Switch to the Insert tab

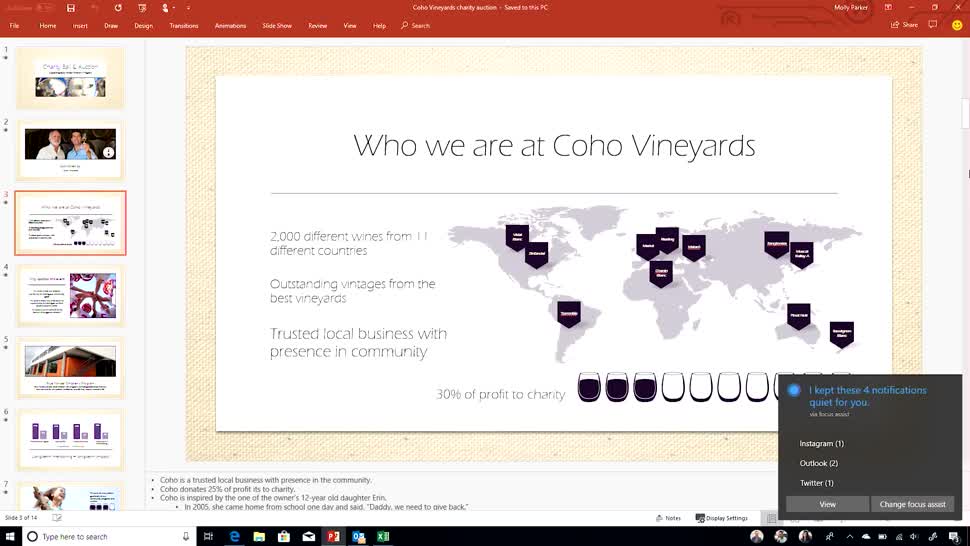coord(80,25)
